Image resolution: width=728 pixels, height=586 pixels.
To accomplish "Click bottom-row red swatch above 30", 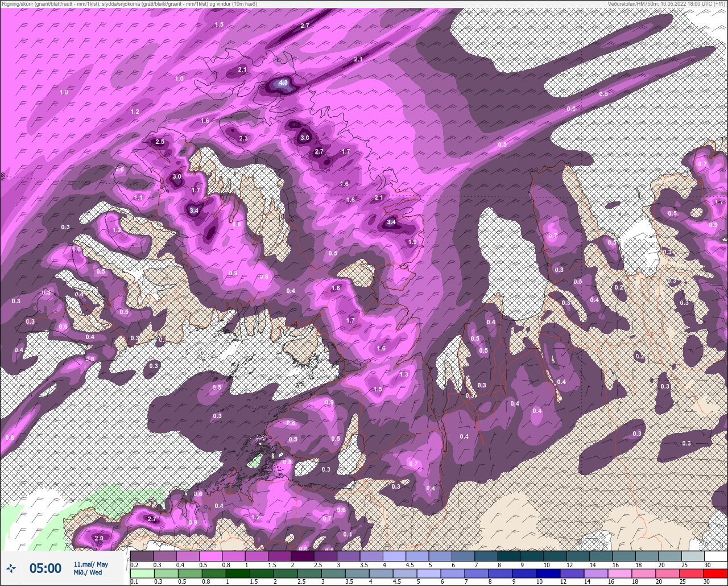I will point(715,573).
